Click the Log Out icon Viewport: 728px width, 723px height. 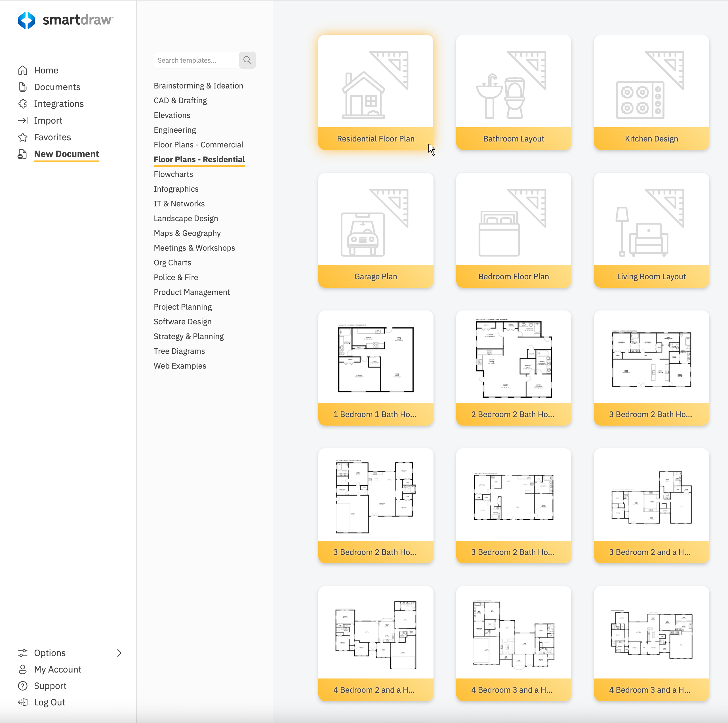[x=23, y=702]
